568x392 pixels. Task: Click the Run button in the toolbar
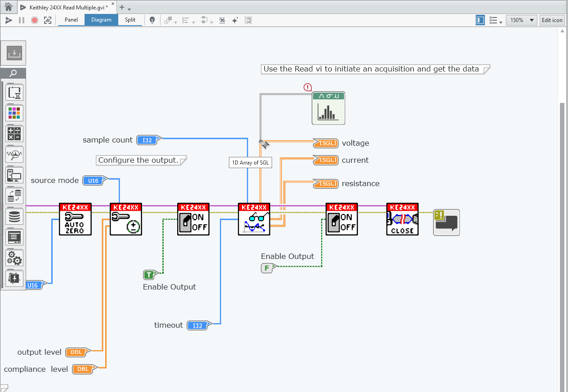pos(9,20)
